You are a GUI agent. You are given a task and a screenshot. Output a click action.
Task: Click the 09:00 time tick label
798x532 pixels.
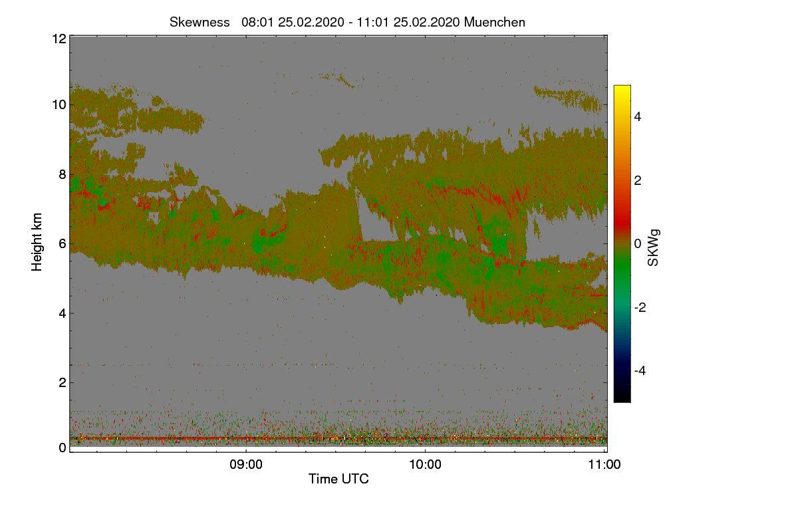(246, 465)
